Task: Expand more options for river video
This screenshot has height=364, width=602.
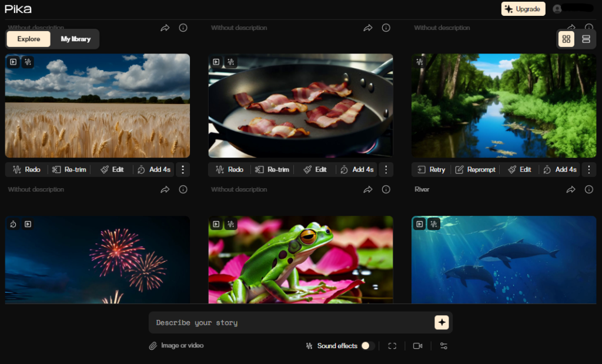Action: [588, 169]
